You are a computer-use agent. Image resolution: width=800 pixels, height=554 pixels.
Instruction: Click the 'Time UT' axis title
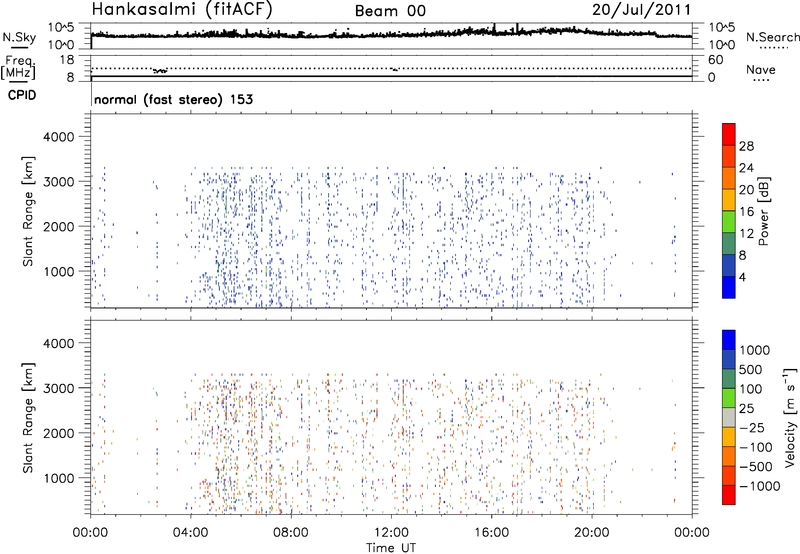pyautogui.click(x=391, y=548)
